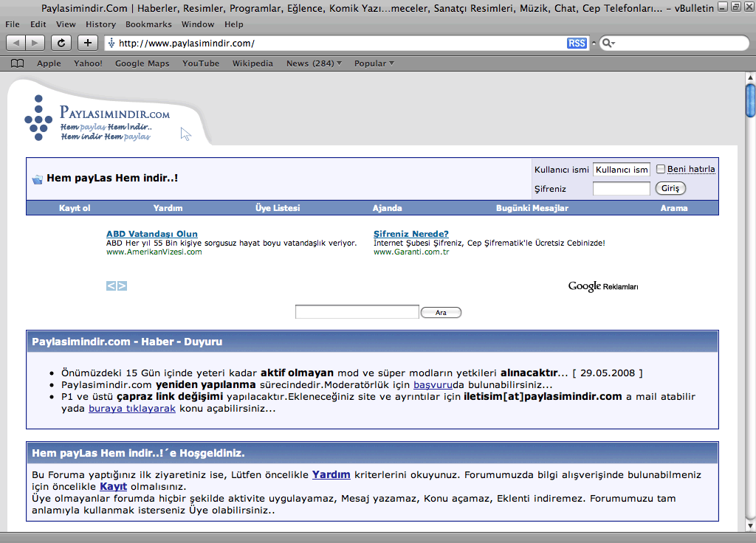756x543 pixels.
Task: Show all bookmarks via the open-book icon
Action: [x=18, y=63]
